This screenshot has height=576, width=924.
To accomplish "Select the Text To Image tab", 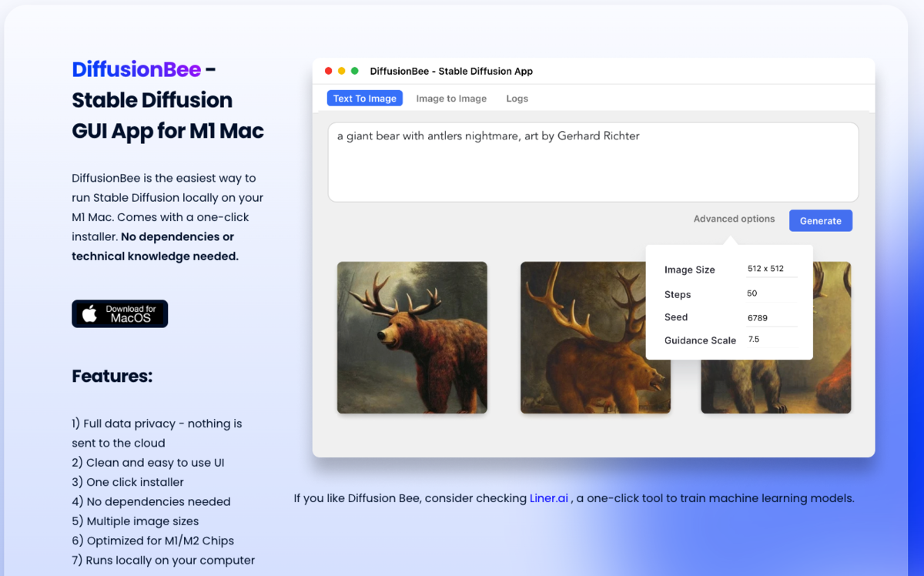I will pos(364,98).
